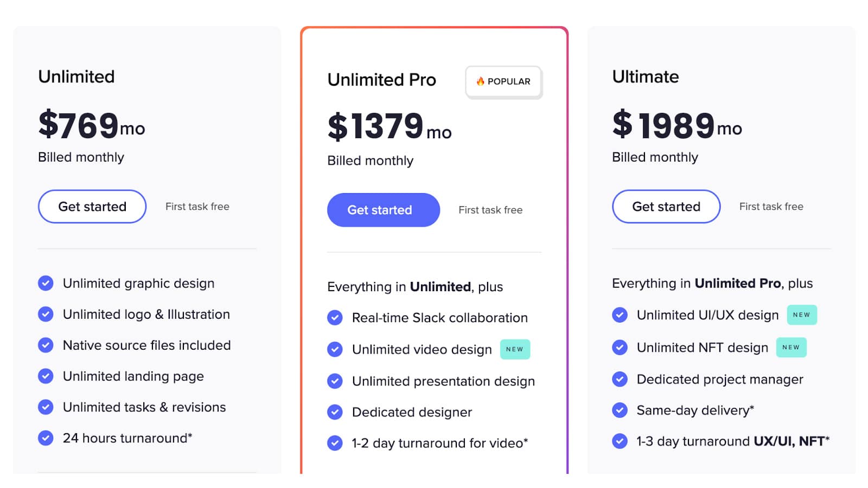Click Get started under Unlimited plan
Screen dimensions: 868x488
pos(92,207)
